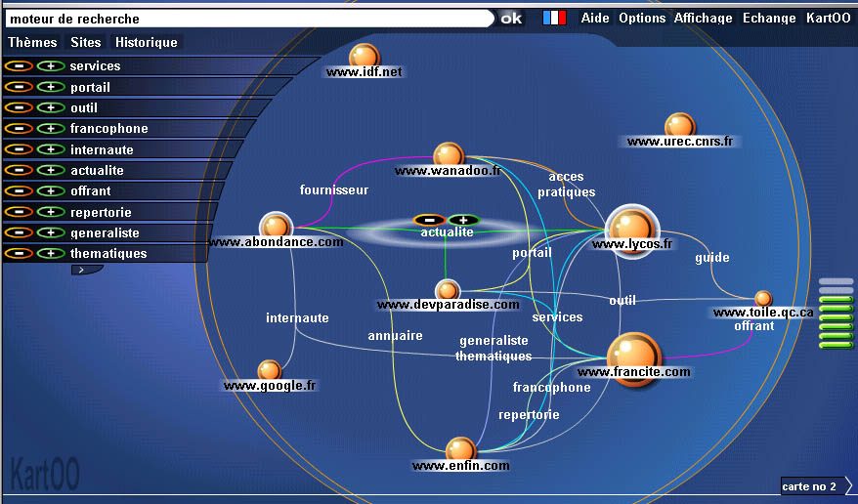Open the www.google.fr site sphere
This screenshot has width=858, height=504.
[270, 371]
